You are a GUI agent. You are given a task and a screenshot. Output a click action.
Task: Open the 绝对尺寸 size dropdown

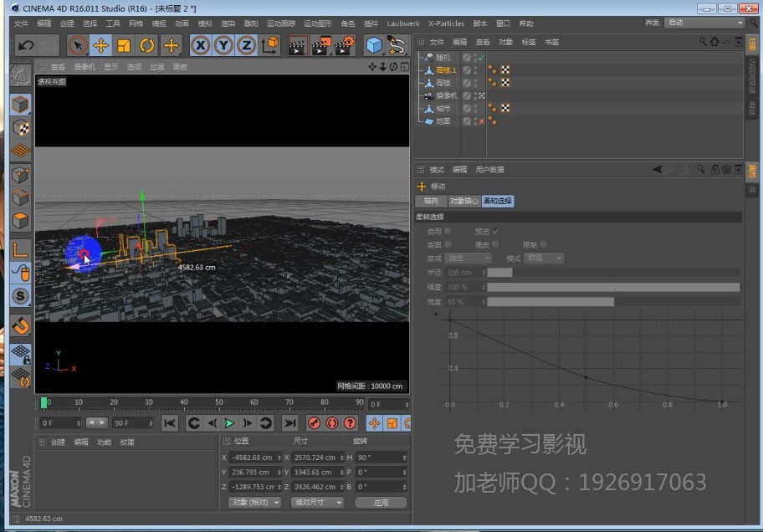pyautogui.click(x=317, y=503)
